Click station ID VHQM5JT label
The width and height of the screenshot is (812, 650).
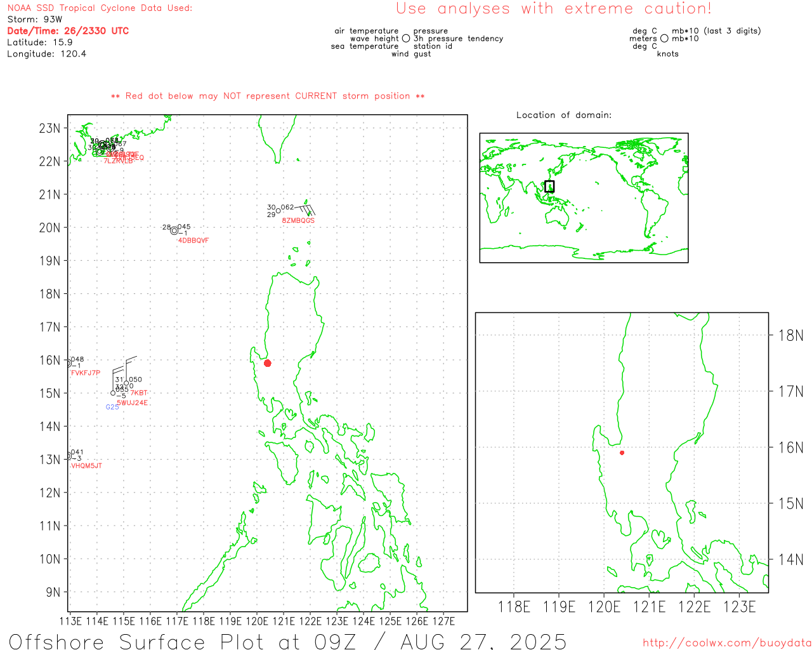pyautogui.click(x=86, y=466)
